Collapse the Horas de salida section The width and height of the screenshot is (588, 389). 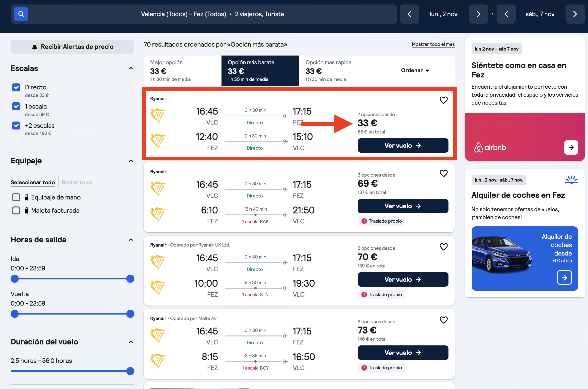(x=131, y=240)
